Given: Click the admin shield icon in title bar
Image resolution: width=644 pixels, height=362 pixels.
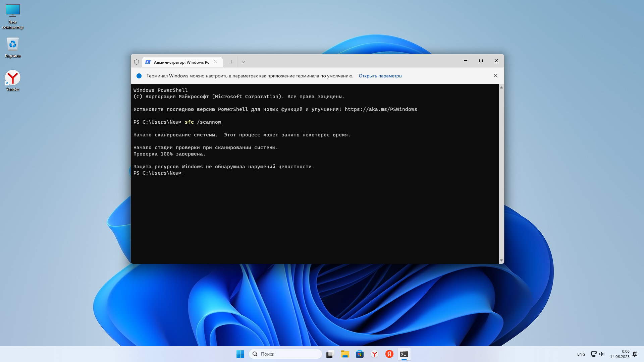Looking at the screenshot, I should pos(137,62).
